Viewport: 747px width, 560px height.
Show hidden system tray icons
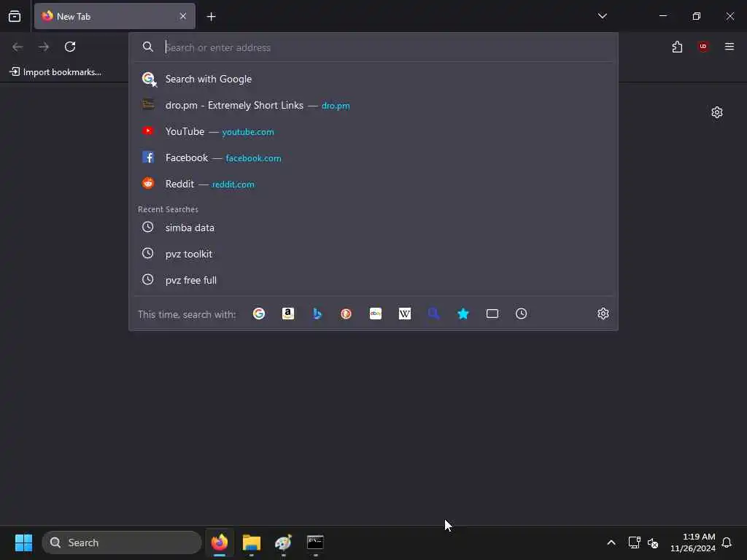(611, 542)
